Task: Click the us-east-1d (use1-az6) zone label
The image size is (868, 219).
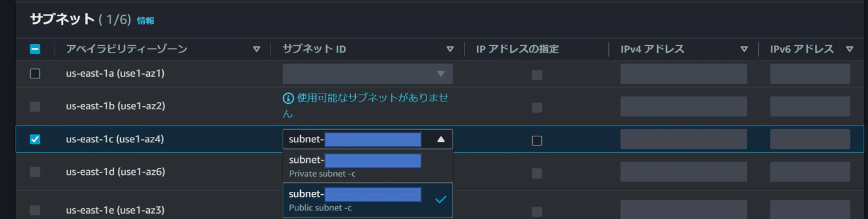Action: pos(115,172)
